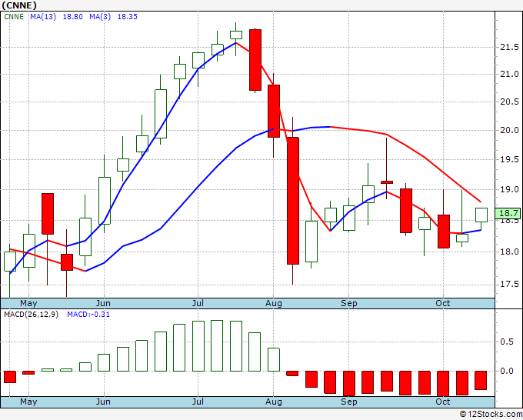Click the first red MACD bar in May
Viewport: 523px width, 420px height.
tap(10, 377)
